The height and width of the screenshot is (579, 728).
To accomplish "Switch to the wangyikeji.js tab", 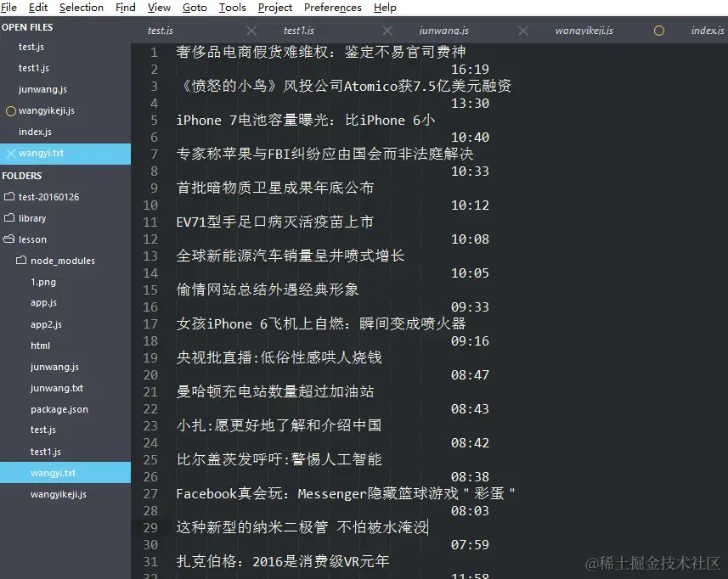I will [584, 31].
